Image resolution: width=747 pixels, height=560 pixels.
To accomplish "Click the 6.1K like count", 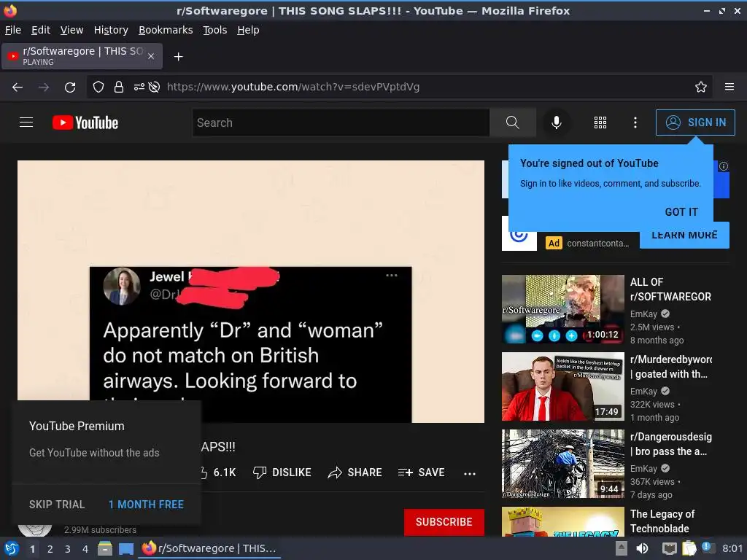I will pyautogui.click(x=225, y=472).
